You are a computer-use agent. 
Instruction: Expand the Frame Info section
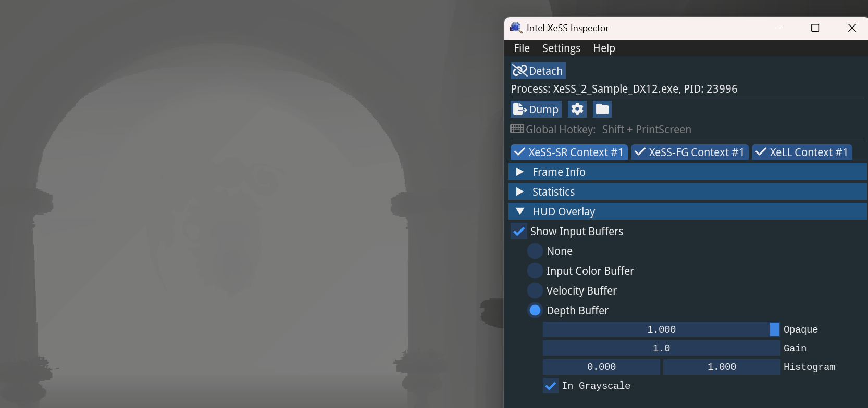click(x=687, y=172)
